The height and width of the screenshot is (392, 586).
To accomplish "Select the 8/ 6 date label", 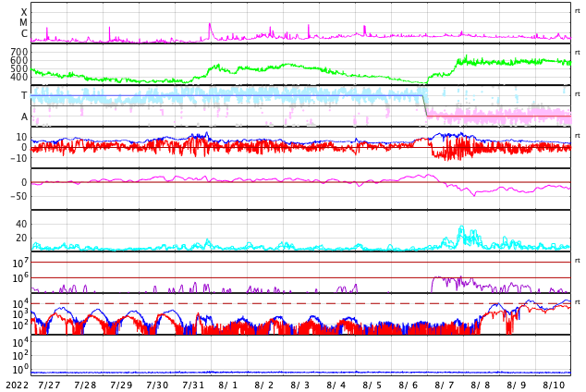I will click(x=409, y=386).
